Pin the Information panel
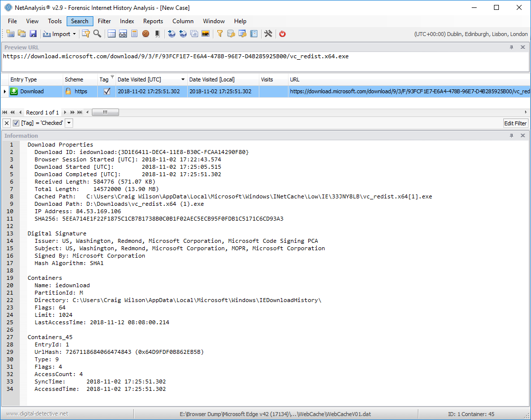531x420 pixels. click(512, 136)
